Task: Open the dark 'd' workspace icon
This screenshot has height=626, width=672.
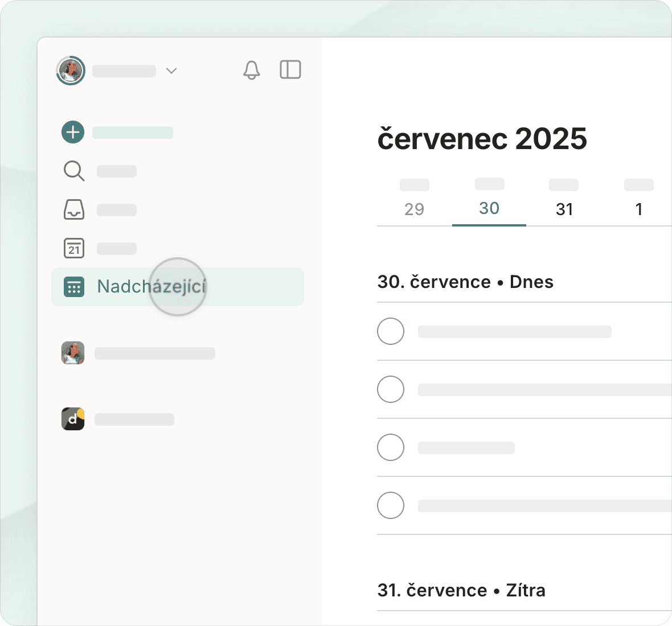Action: click(x=73, y=419)
